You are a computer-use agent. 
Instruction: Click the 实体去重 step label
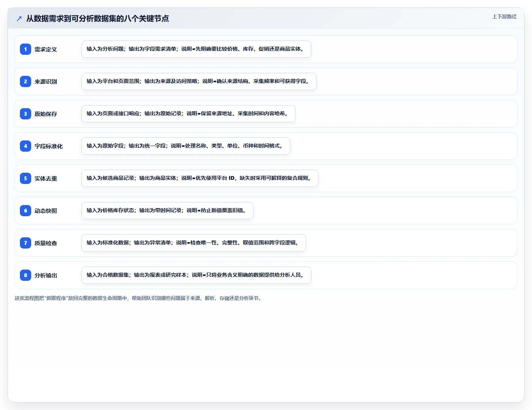click(x=46, y=178)
